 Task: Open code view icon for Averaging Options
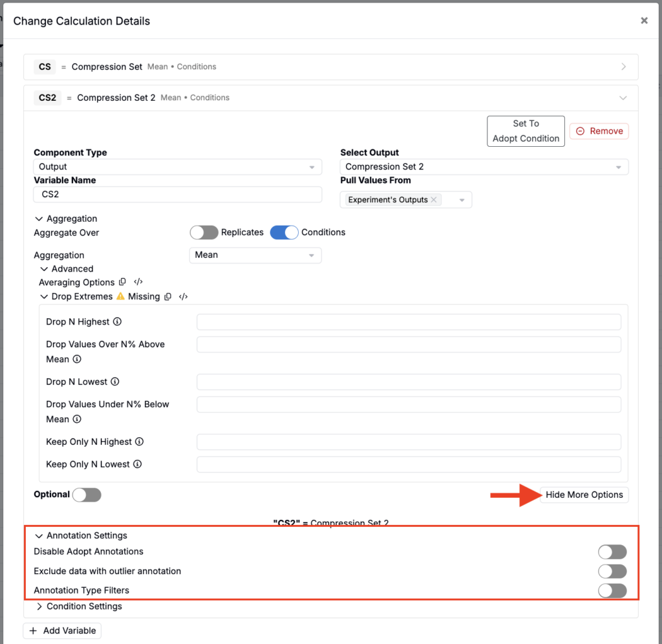point(138,282)
